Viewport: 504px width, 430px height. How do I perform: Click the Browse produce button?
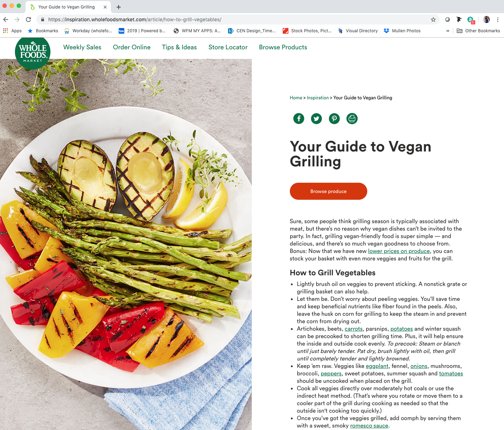[x=329, y=191]
